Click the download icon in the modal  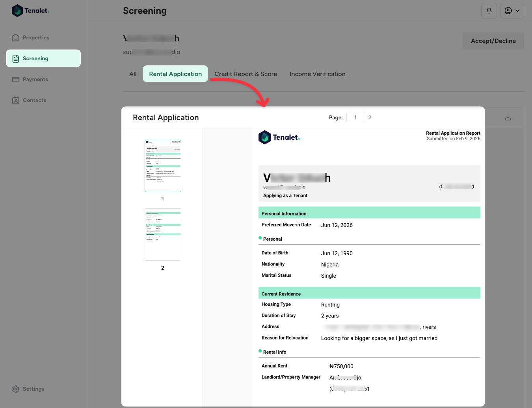click(x=508, y=117)
